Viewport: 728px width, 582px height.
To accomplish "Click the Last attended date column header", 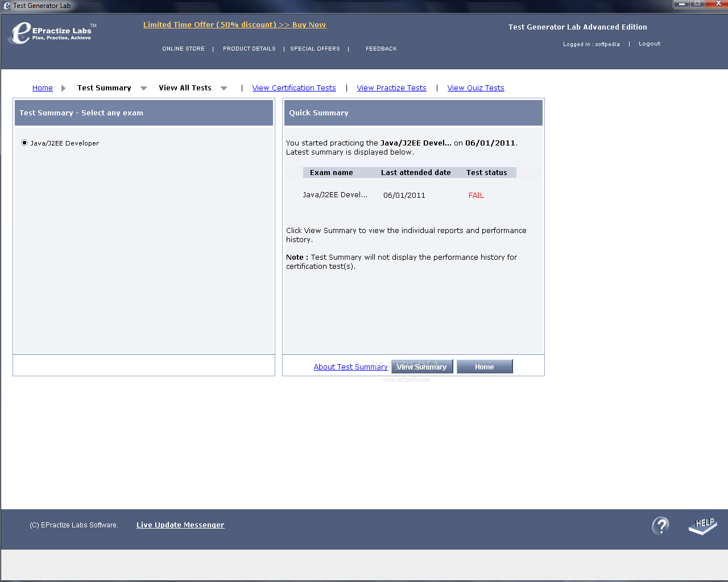I will tap(416, 173).
